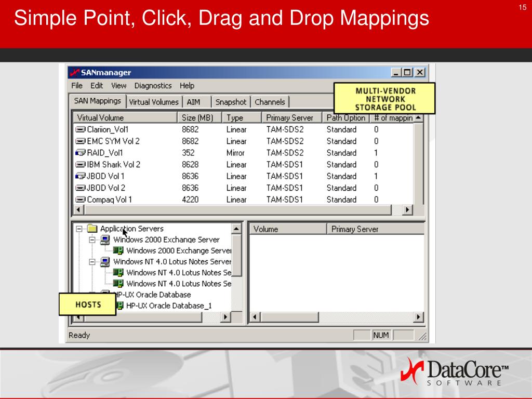Select the HP-UX Oracle Database tree item
Viewport: 532px width, 399px height.
153,295
